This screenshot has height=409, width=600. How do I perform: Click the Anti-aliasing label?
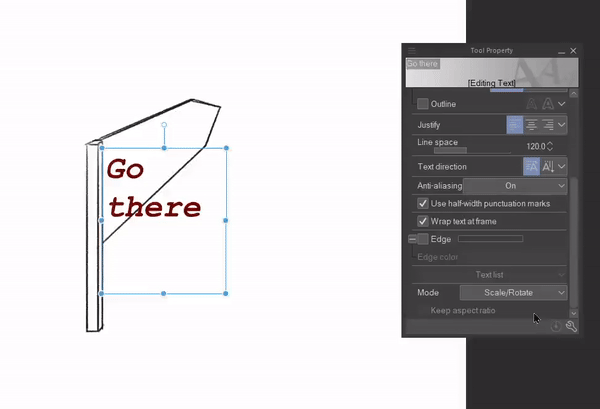440,186
